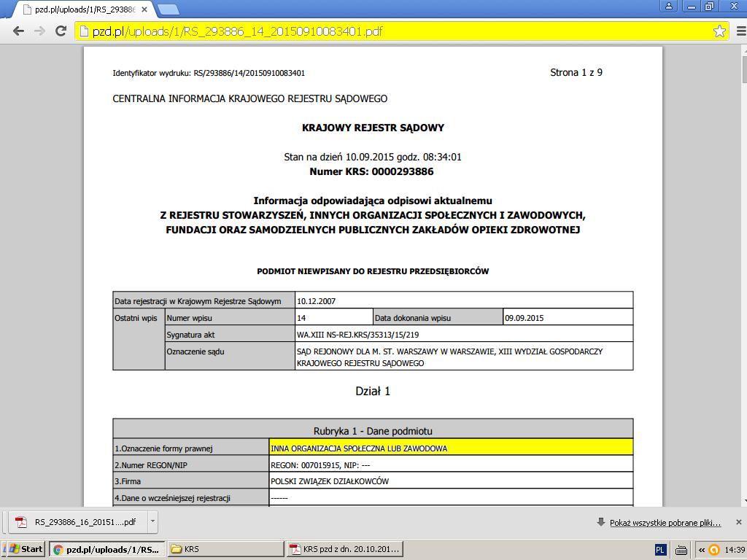Image resolution: width=747 pixels, height=560 pixels.
Task: Click the browser forward arrow
Action: [x=39, y=31]
